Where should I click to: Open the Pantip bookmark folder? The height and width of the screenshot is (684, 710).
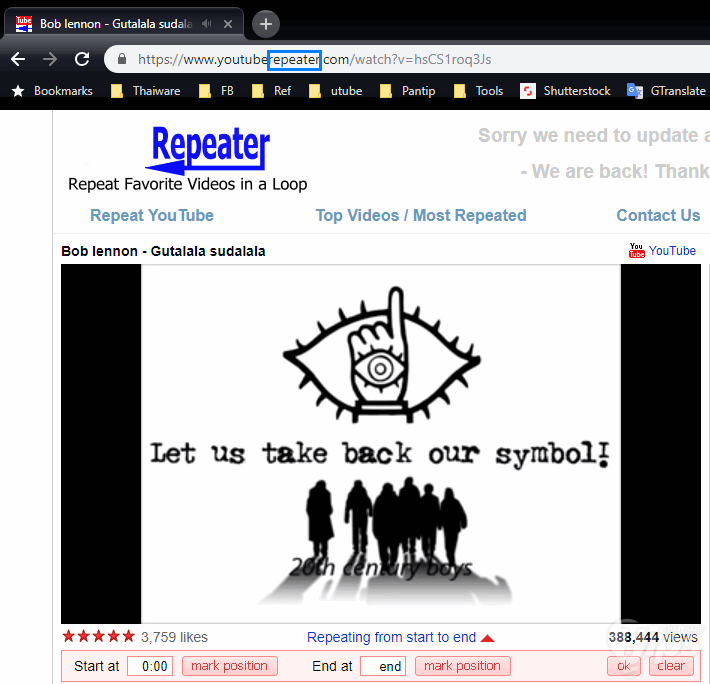[408, 91]
